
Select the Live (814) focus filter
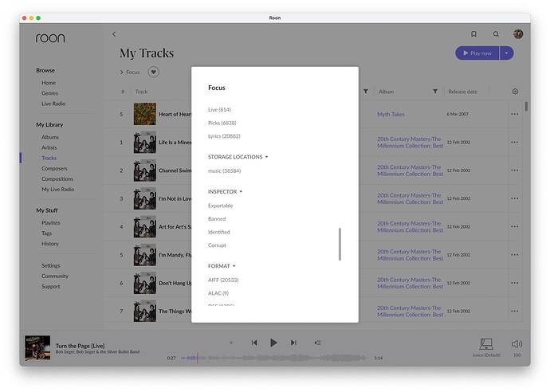click(x=219, y=109)
